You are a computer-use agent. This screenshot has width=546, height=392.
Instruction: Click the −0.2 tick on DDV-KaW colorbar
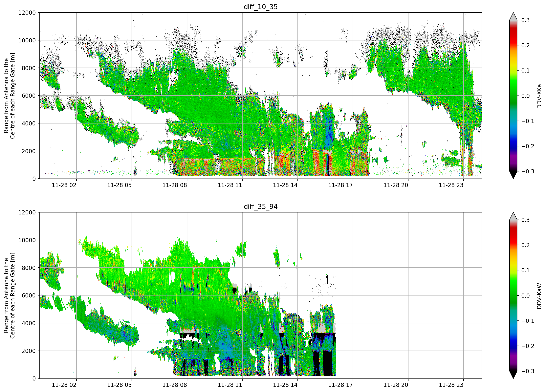(528, 346)
